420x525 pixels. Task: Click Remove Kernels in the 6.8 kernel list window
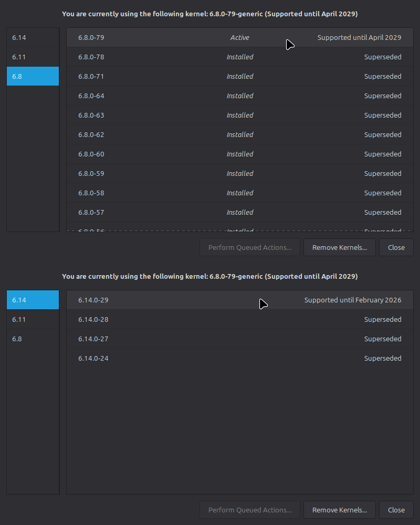[340, 247]
